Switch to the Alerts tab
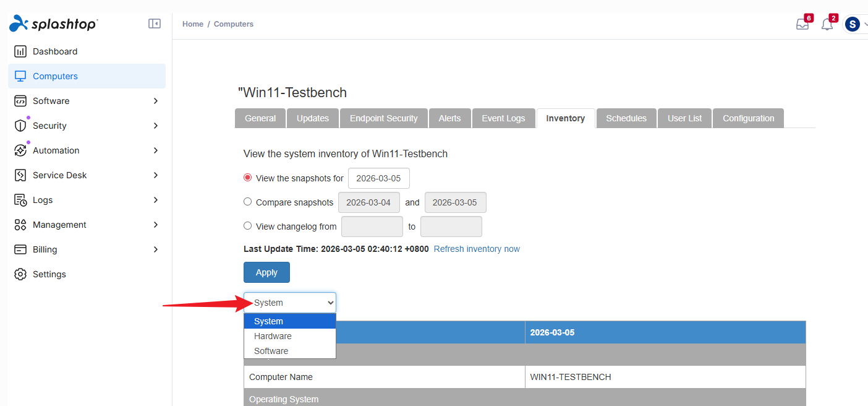The height and width of the screenshot is (406, 868). click(x=450, y=118)
